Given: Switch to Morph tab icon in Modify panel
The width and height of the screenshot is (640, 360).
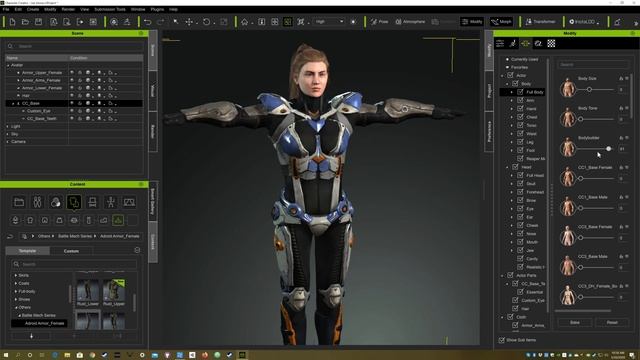Looking at the screenshot, I should point(525,43).
